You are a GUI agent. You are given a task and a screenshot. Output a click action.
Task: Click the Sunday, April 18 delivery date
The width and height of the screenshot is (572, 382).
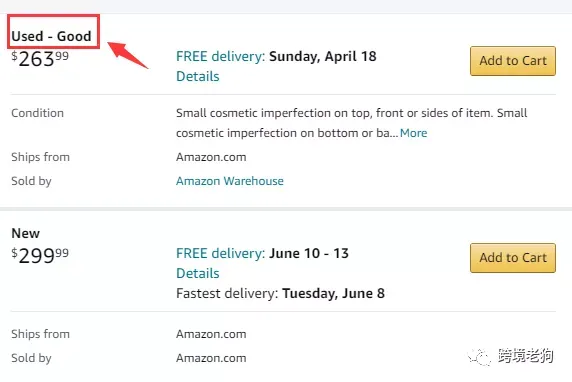point(323,56)
